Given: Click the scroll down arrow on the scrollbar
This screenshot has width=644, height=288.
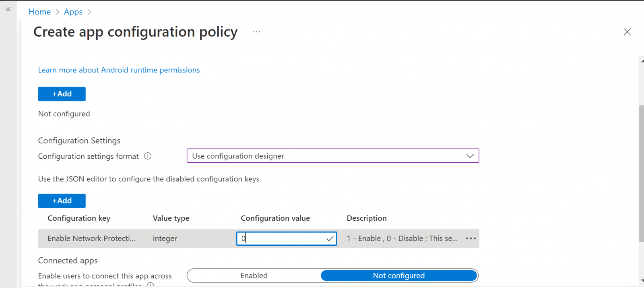Looking at the screenshot, I should click(x=642, y=281).
